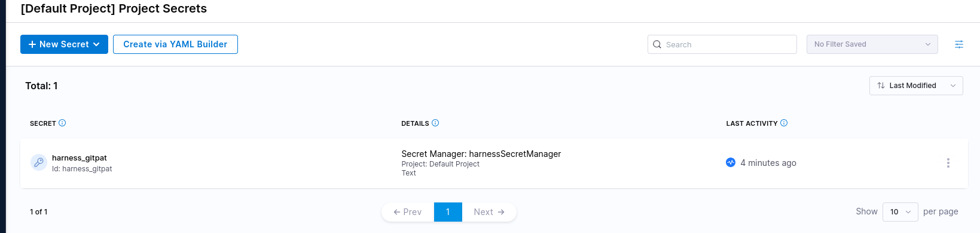Change the per page count dropdown
This screenshot has height=233, width=980.
tap(900, 212)
